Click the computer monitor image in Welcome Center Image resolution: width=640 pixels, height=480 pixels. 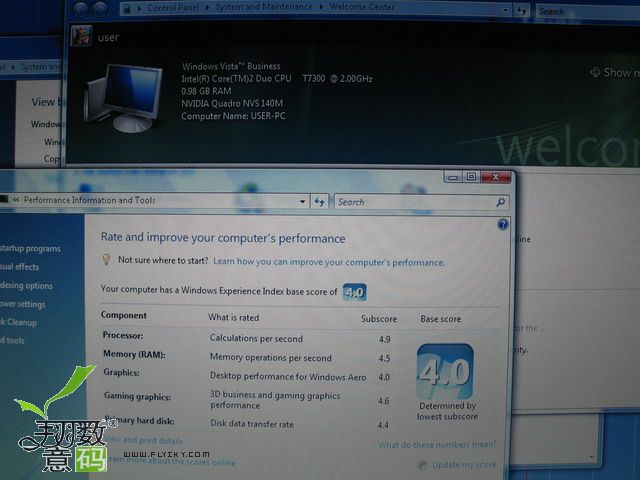pos(123,97)
